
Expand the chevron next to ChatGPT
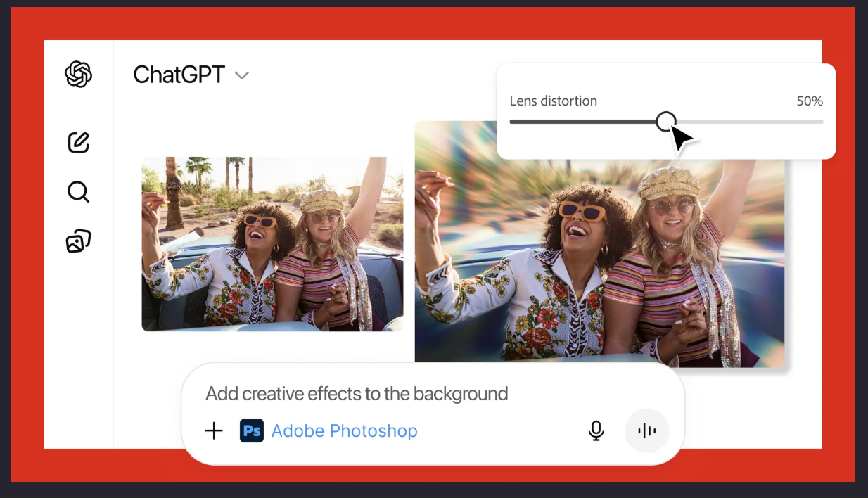(x=242, y=75)
